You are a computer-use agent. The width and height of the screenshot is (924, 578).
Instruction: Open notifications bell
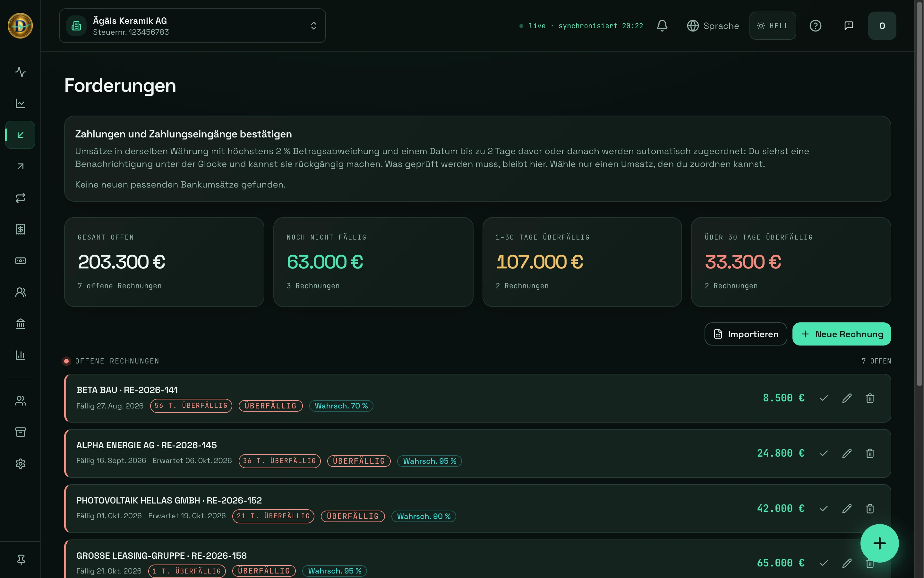[x=662, y=26]
